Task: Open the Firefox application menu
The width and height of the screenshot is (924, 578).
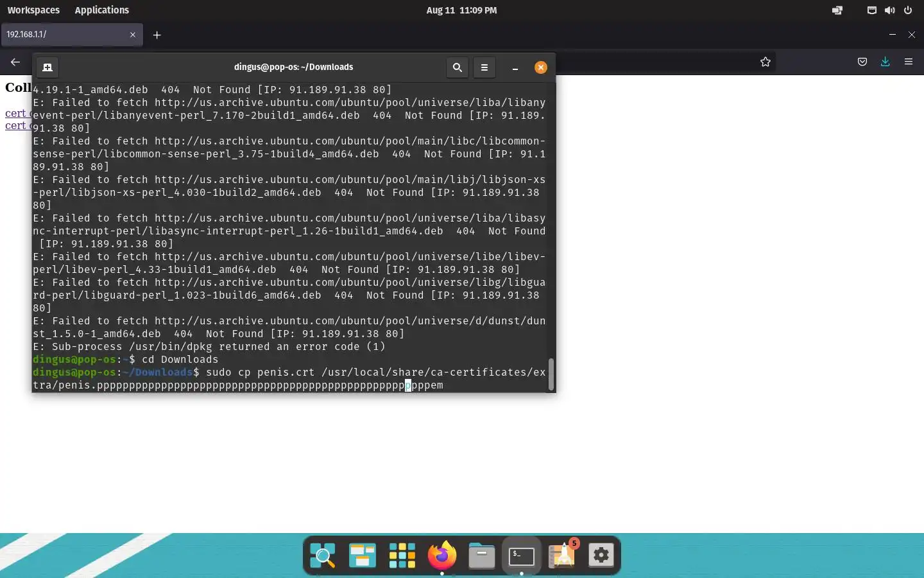Action: [909, 62]
